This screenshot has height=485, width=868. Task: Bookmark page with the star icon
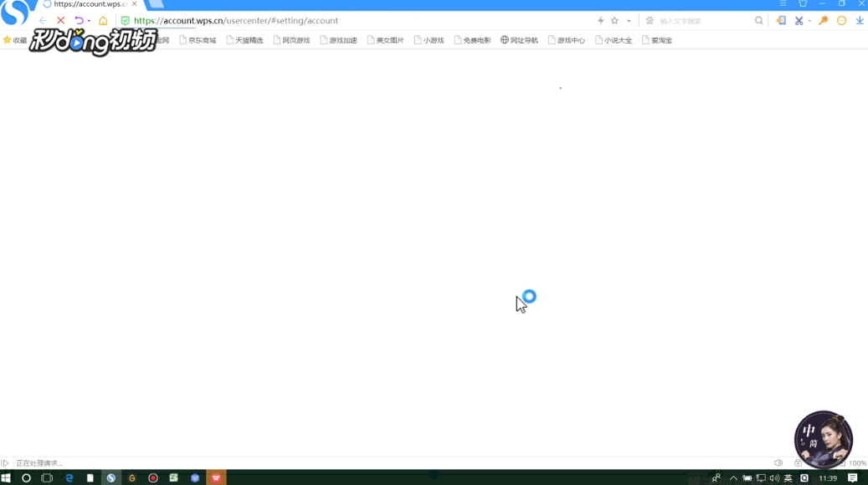614,20
